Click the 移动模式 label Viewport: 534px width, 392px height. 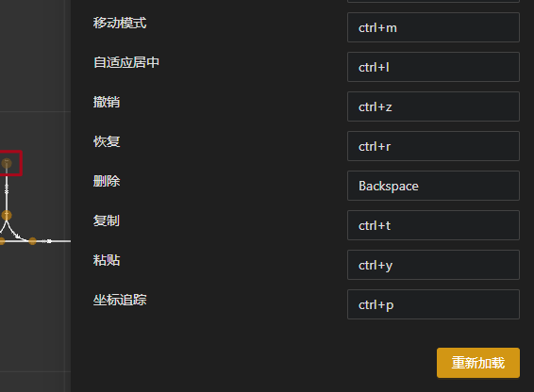(120, 23)
